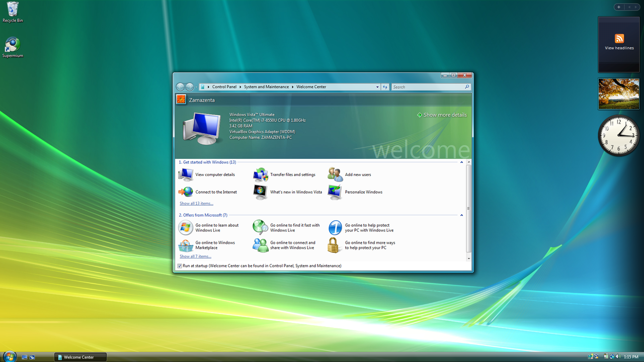Go to the previous sidebar gadget page
644x362 pixels.
(x=628, y=7)
